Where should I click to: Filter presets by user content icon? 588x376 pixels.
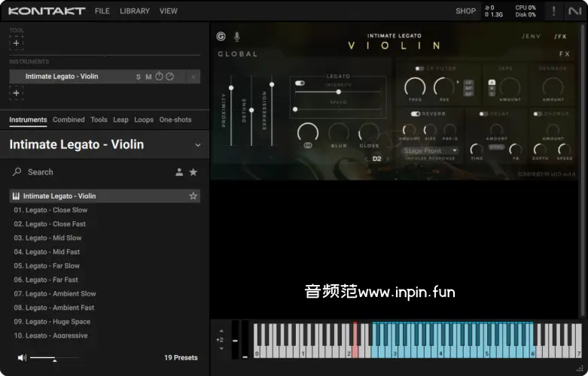point(179,172)
